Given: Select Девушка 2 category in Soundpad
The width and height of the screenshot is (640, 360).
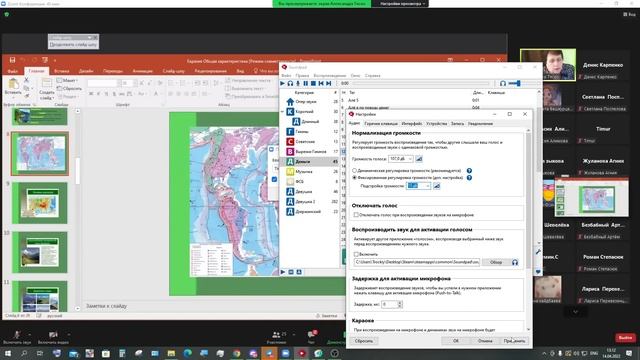Looking at the screenshot, I should point(310,202).
